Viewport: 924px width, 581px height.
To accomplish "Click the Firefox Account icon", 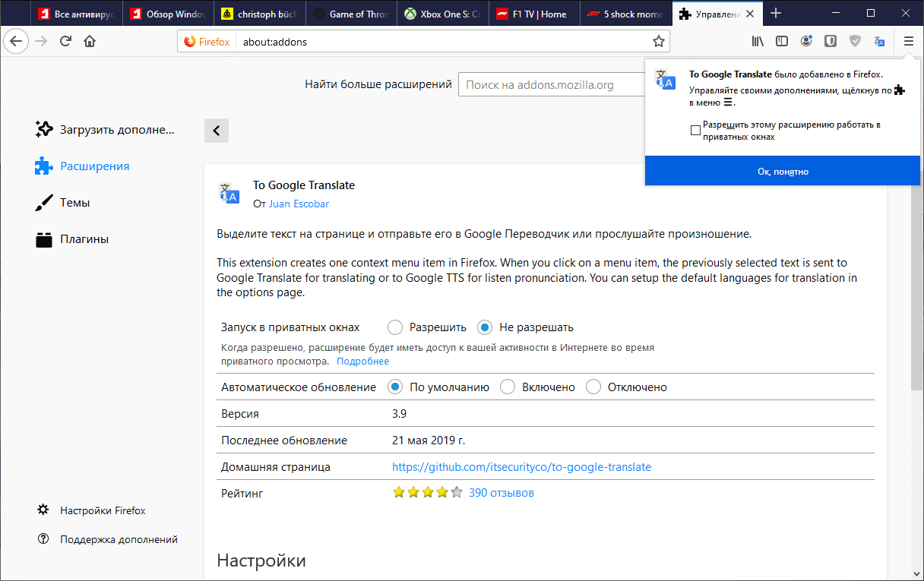I will 805,41.
